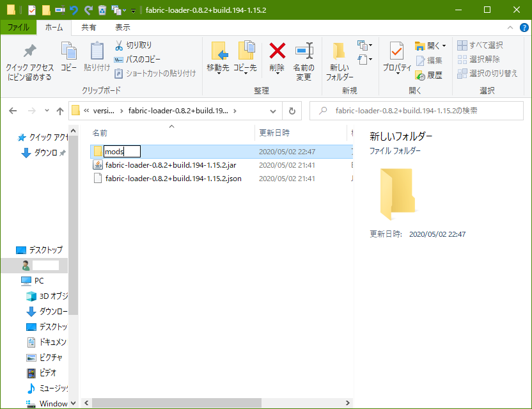This screenshot has height=409, width=532.
Task: Select the fabric-loader .jar file
Action: tap(169, 165)
